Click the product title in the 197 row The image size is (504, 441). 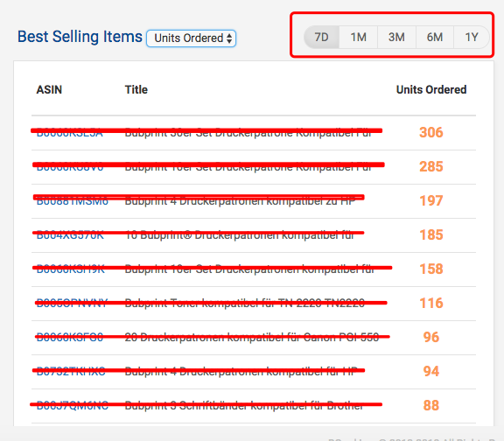240,201
